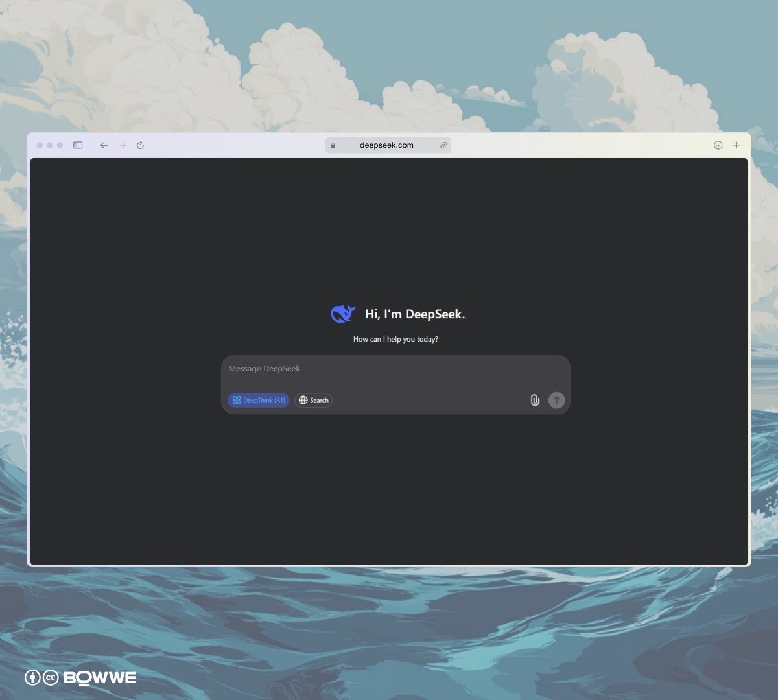778x700 pixels.
Task: Click the lock icon in address bar
Action: click(x=333, y=145)
